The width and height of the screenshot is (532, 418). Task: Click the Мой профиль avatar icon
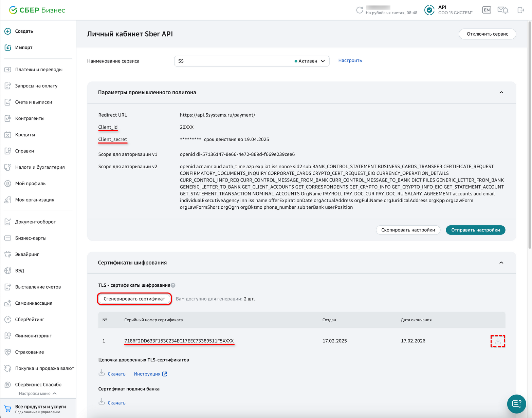8,184
